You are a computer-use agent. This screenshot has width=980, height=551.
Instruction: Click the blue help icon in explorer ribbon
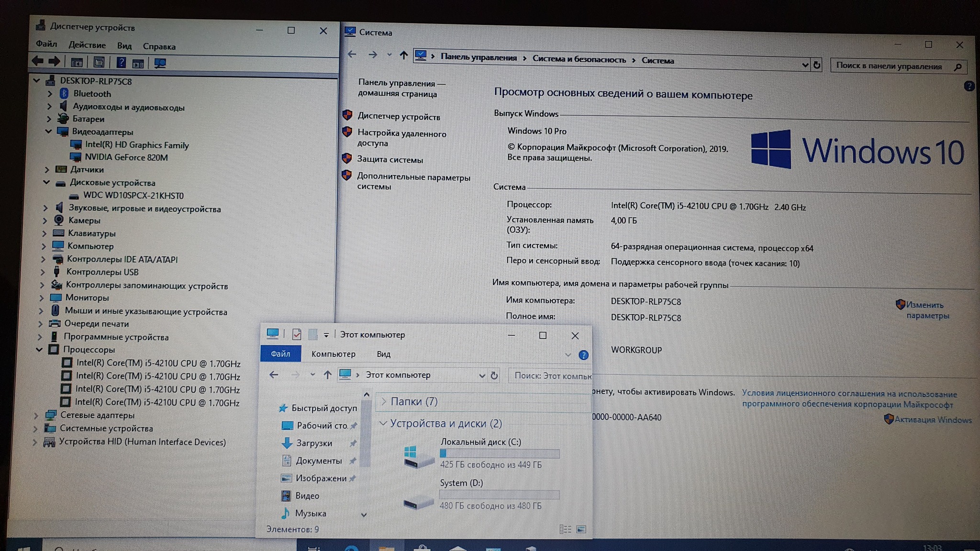(583, 355)
